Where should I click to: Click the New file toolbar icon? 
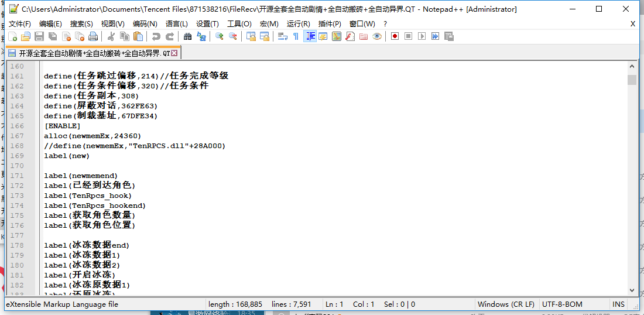[13, 36]
